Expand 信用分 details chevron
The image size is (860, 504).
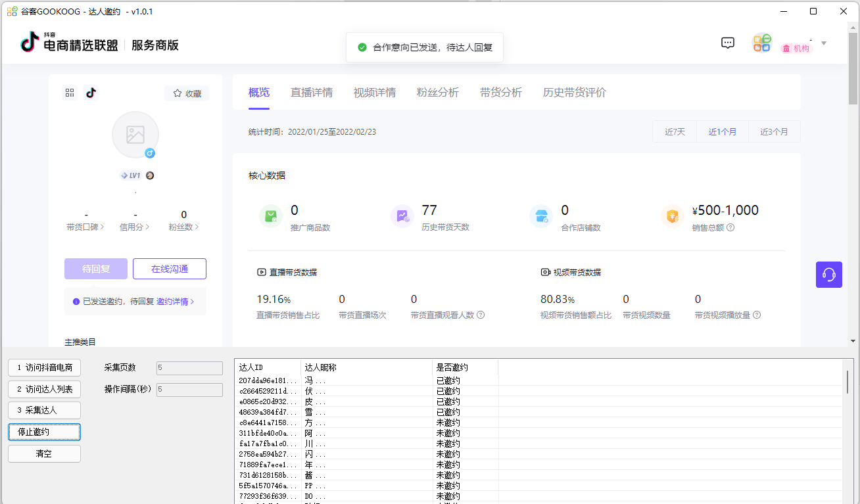(x=147, y=227)
